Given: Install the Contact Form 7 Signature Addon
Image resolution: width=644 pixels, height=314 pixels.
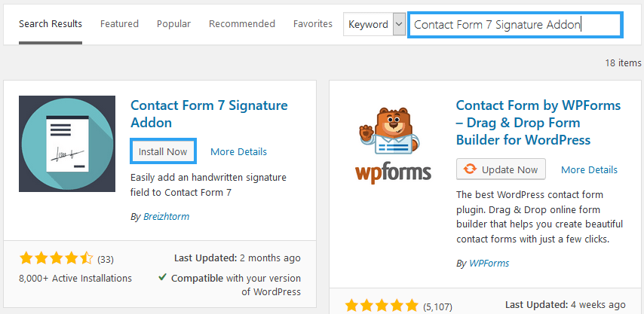Looking at the screenshot, I should pos(163,151).
